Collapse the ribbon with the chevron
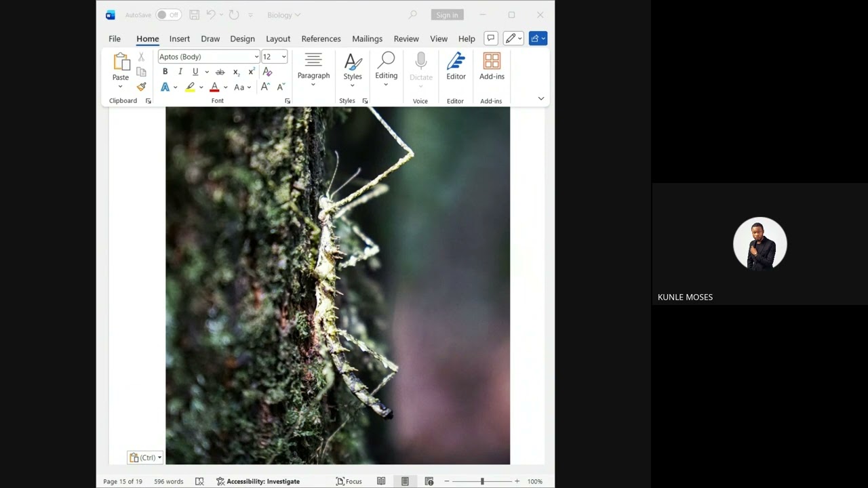 pos(541,99)
